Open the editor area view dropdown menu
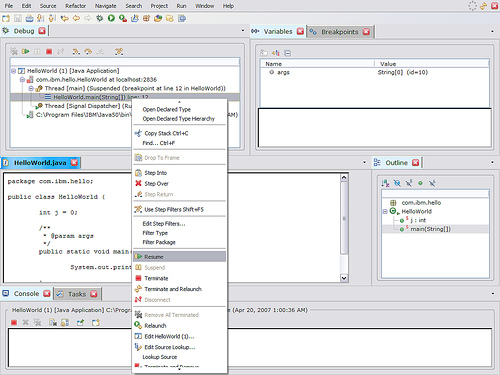This screenshot has height=375, width=500. (x=364, y=162)
